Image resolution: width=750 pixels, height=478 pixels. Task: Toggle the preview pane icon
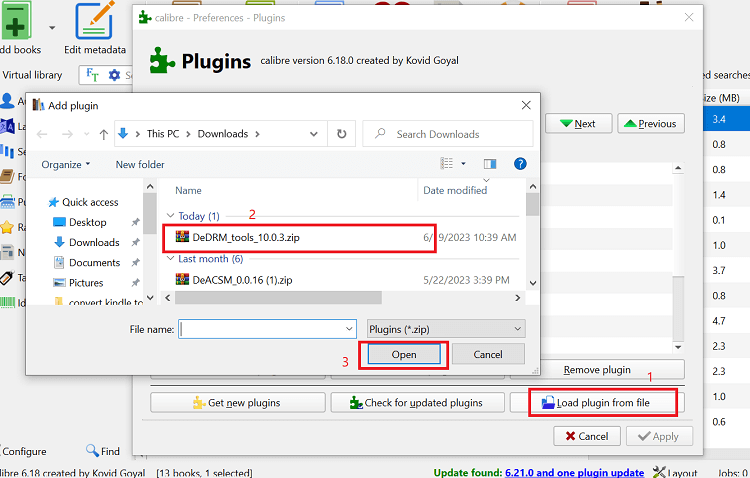(x=490, y=164)
